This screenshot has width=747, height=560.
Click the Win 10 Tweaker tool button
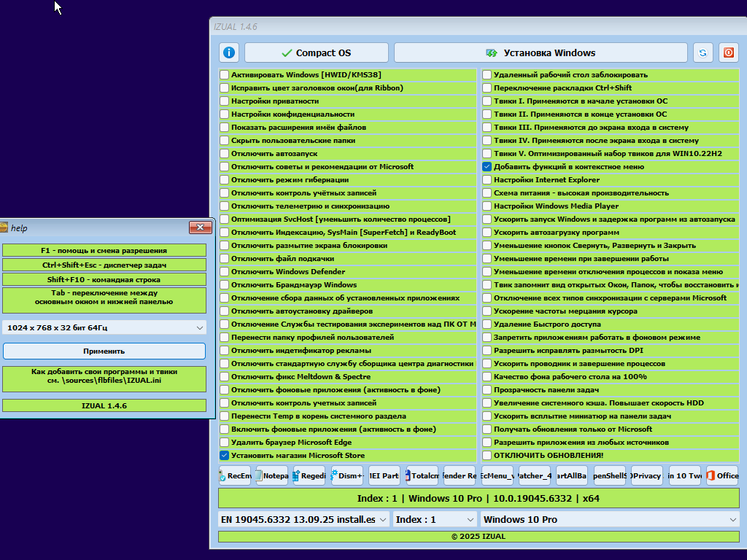[x=684, y=475]
